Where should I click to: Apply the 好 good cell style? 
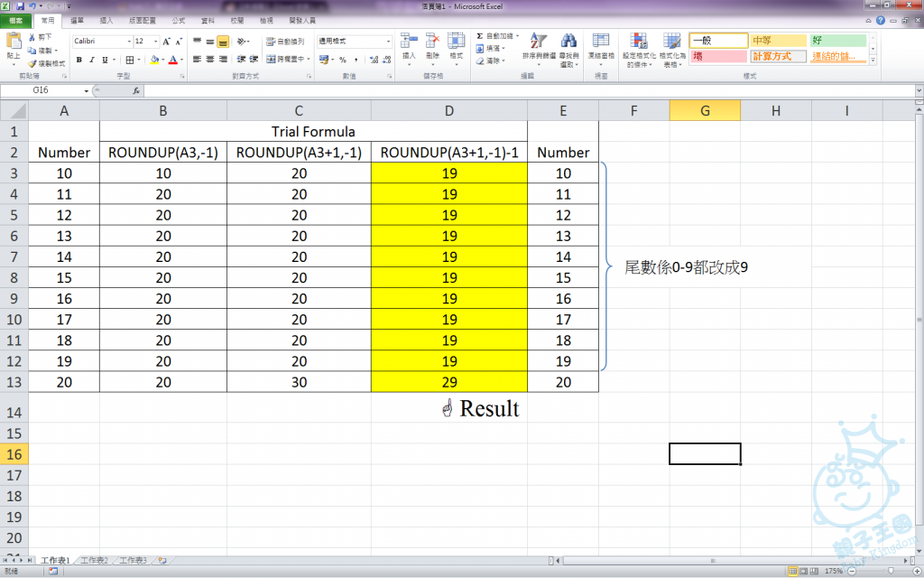838,41
